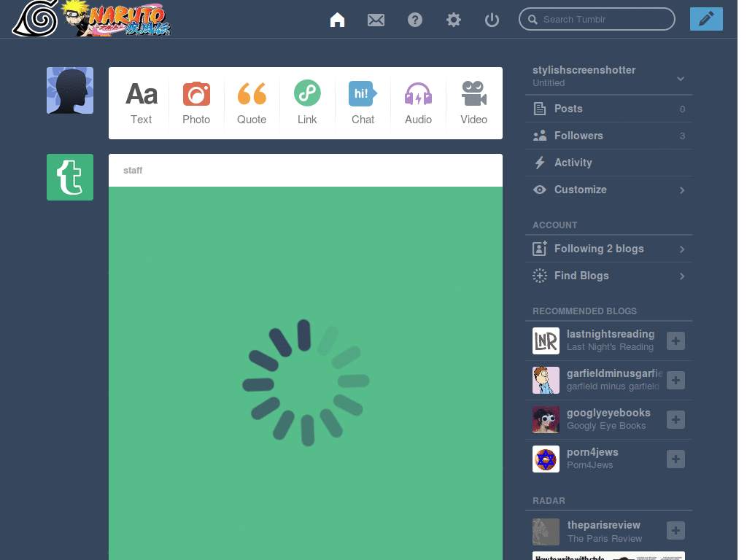This screenshot has height=560, width=747.
Task: Follow the lastnightsreading blog
Action: coord(677,341)
